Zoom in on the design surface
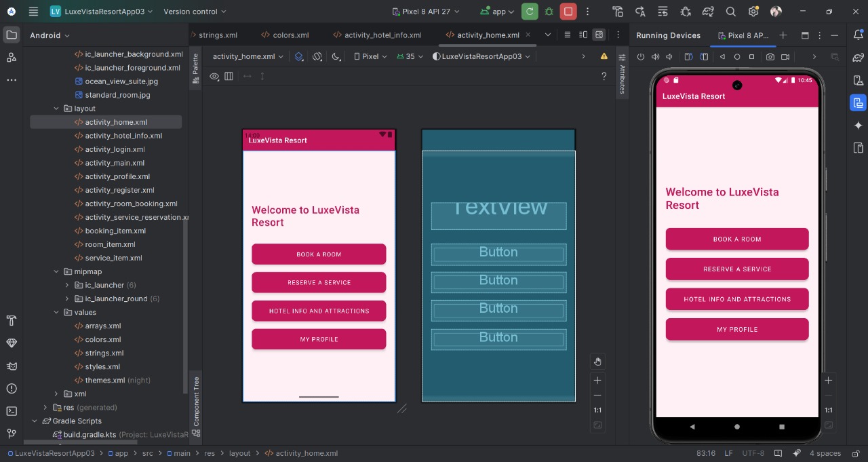Viewport: 868px width, 462px height. tap(597, 381)
